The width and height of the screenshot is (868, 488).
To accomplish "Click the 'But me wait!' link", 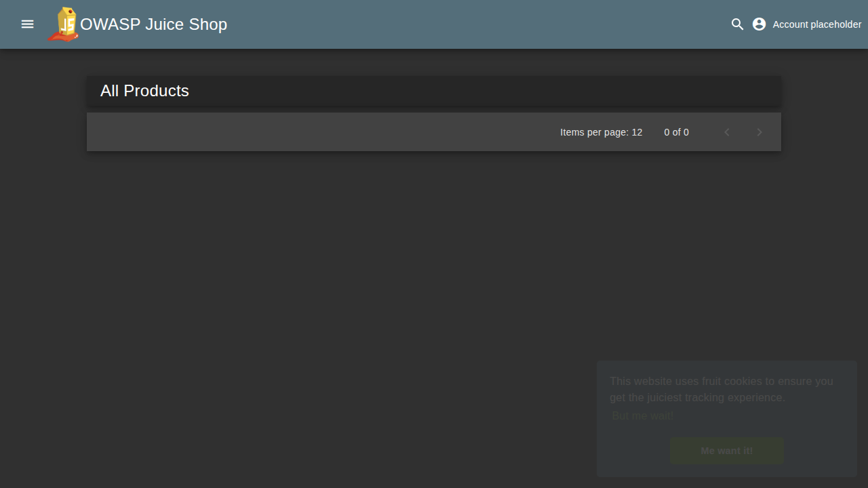I will pos(642,415).
